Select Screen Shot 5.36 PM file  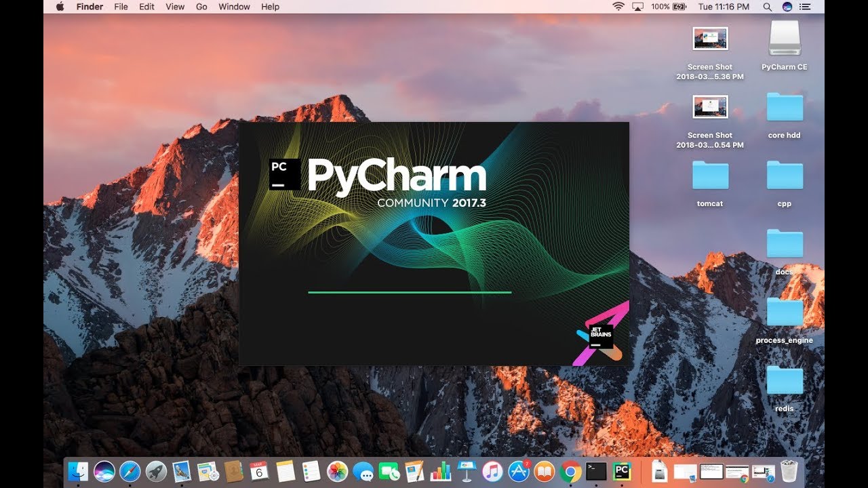pyautogui.click(x=710, y=53)
